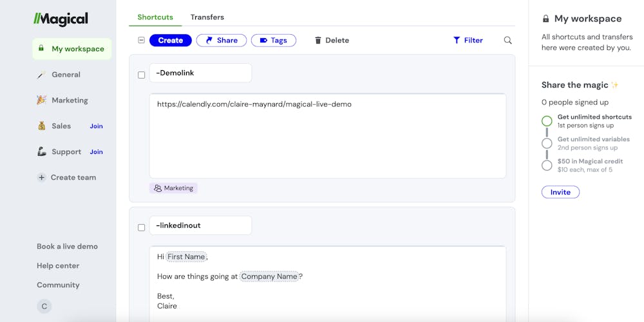The width and height of the screenshot is (644, 322).
Task: Click the Marketing tag on -Demolink
Action: pos(173,188)
